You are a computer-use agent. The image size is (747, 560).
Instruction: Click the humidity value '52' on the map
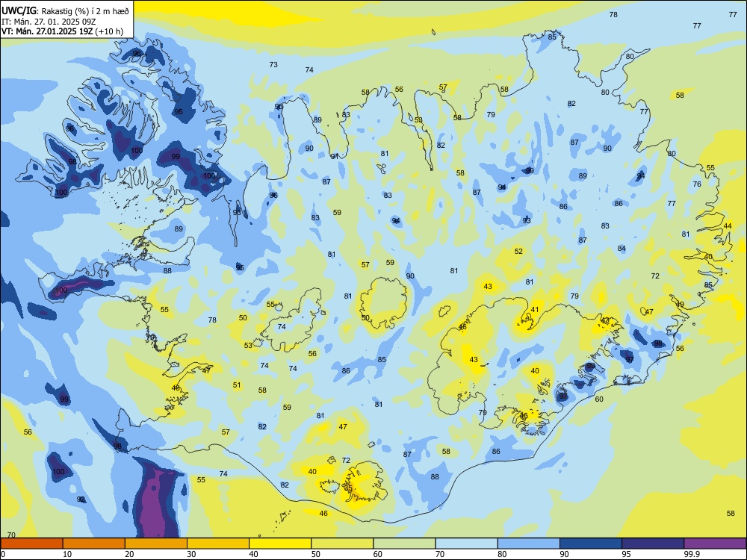point(519,252)
